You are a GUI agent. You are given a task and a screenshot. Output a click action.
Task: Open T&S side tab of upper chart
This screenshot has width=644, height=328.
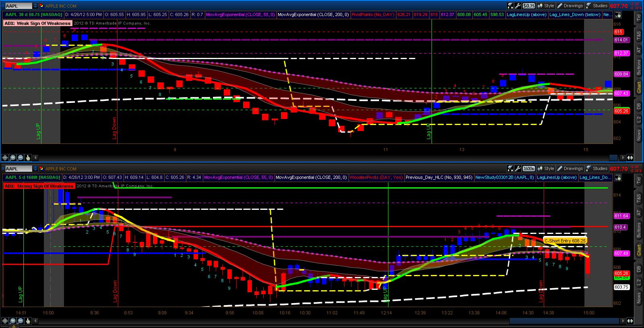tap(638, 35)
